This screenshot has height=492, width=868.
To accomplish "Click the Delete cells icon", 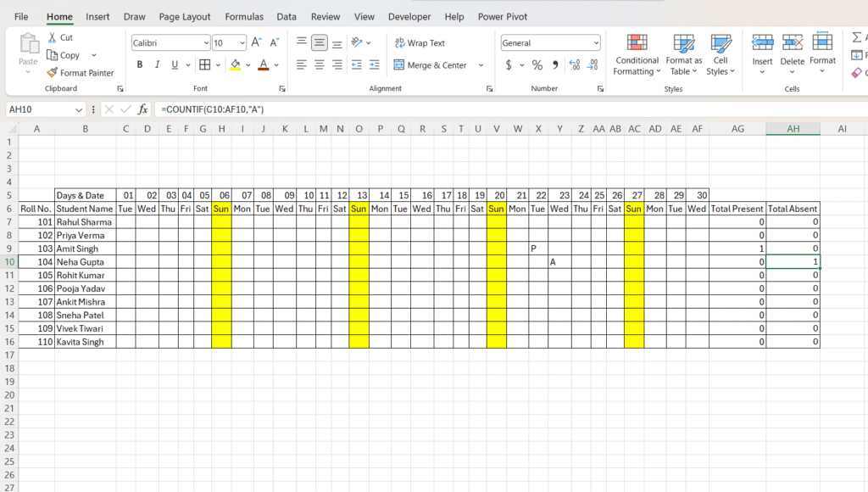I will pyautogui.click(x=793, y=42).
